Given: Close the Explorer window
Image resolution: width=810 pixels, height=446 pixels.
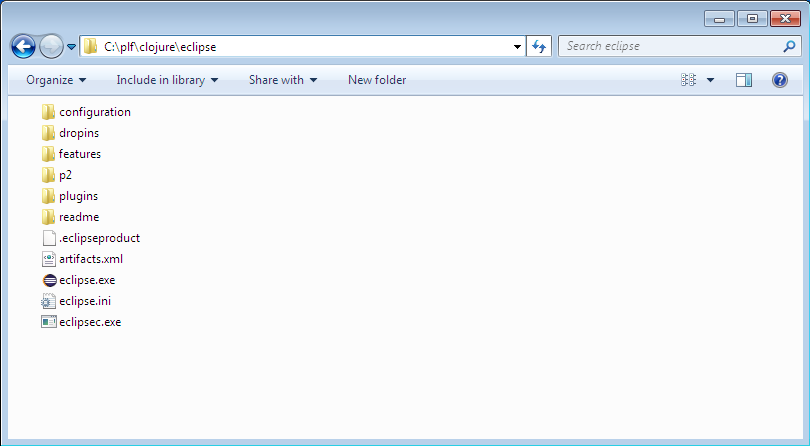Looking at the screenshot, I should click(785, 19).
